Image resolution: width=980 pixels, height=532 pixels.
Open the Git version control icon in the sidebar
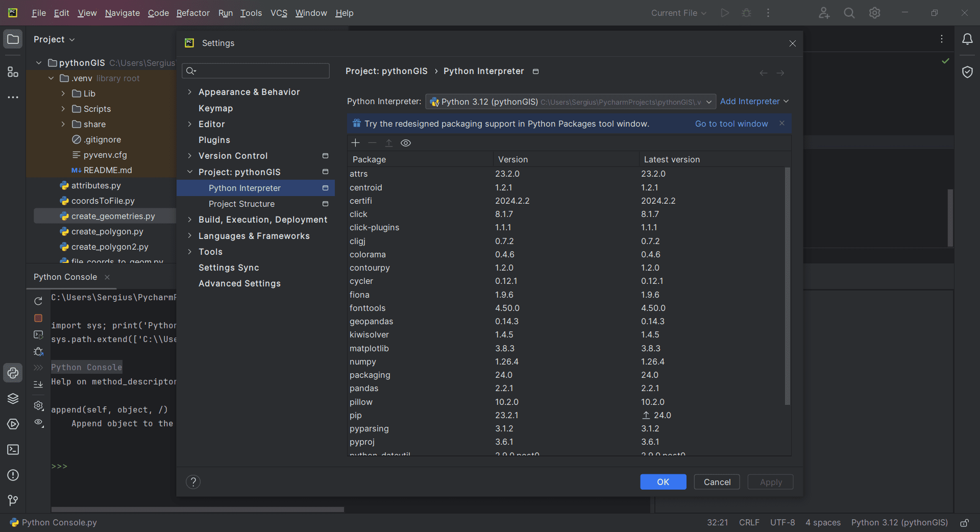tap(13, 501)
